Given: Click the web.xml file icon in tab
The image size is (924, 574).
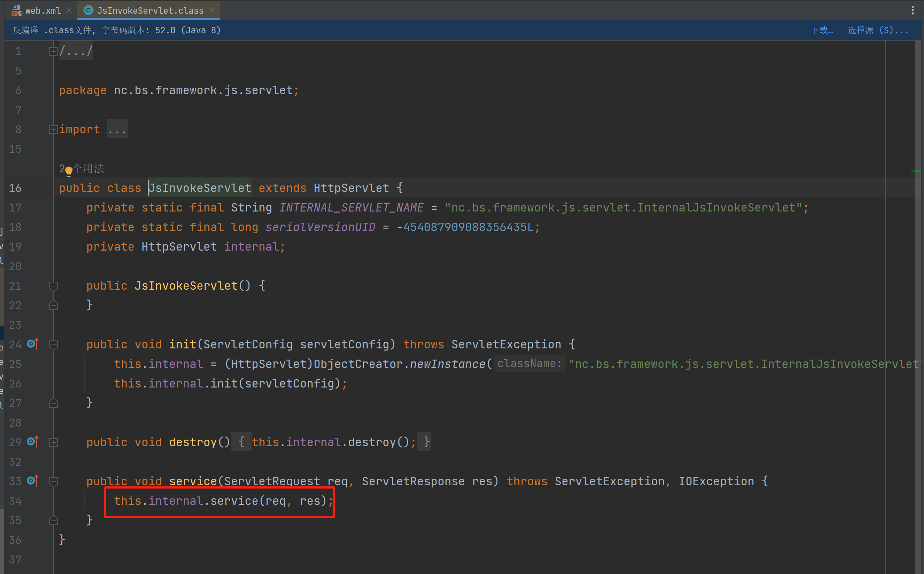Looking at the screenshot, I should tap(17, 11).
